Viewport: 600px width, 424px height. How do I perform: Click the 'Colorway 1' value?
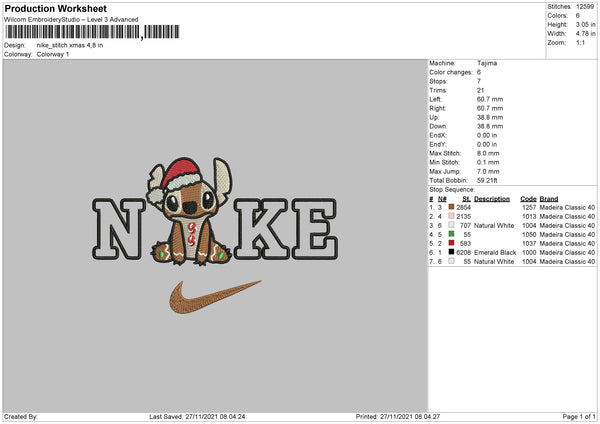(53, 54)
